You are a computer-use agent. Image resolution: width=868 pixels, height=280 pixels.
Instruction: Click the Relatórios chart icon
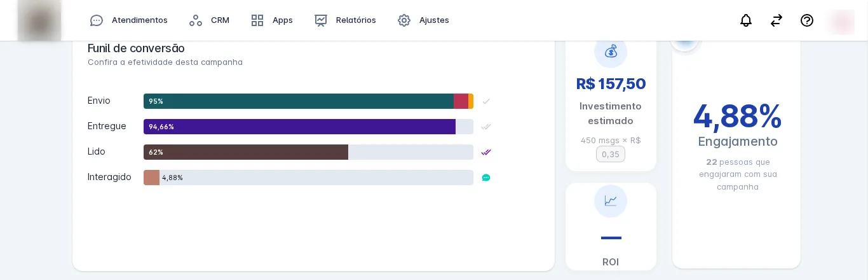321,20
